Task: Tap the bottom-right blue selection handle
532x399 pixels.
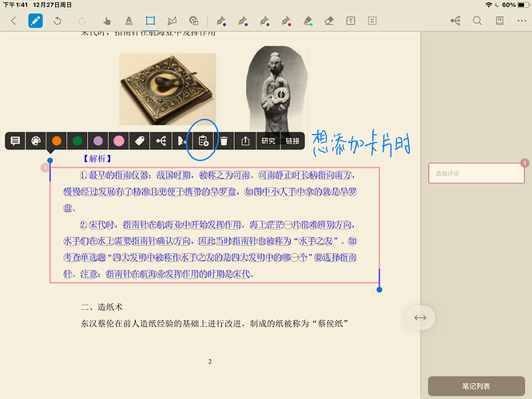Action: coord(379,290)
